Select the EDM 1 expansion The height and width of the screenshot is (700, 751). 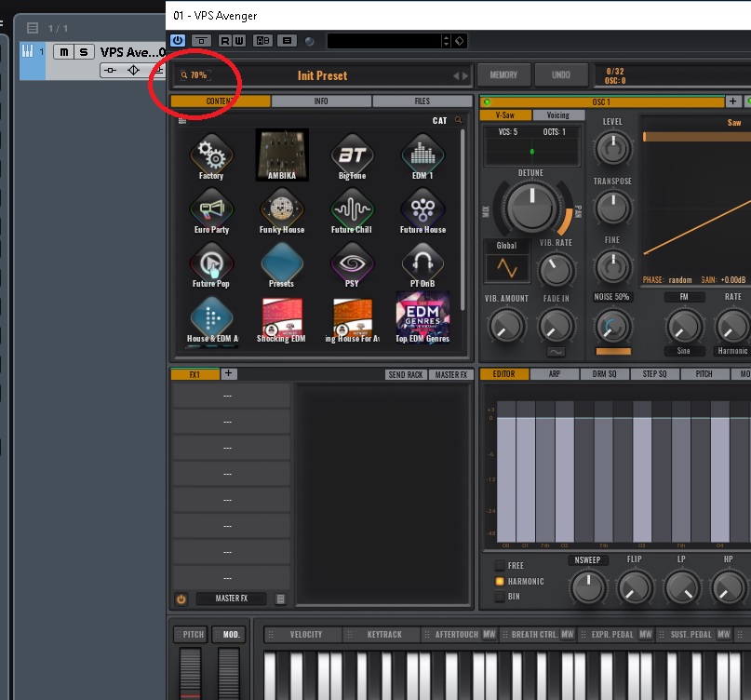coord(422,156)
